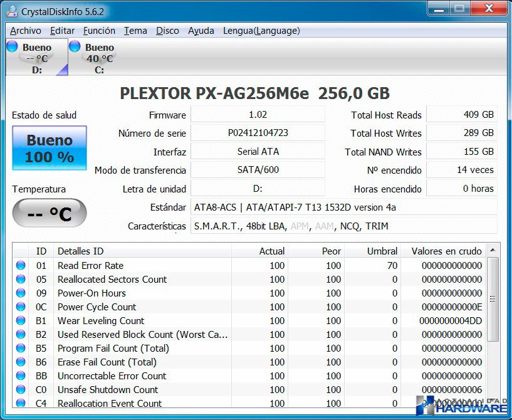Click the serial number field
The height and width of the screenshot is (420, 512).
(x=258, y=133)
